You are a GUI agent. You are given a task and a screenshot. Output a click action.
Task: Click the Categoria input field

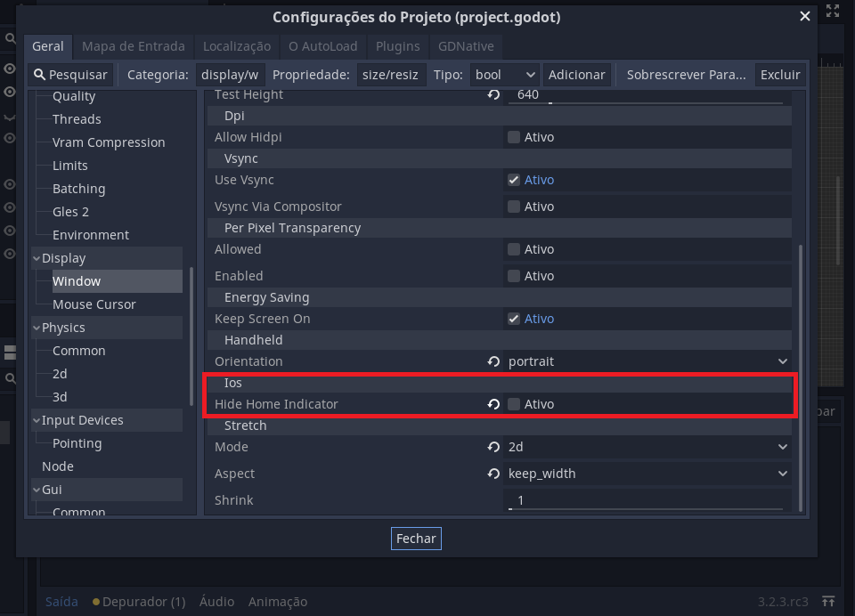(x=230, y=75)
